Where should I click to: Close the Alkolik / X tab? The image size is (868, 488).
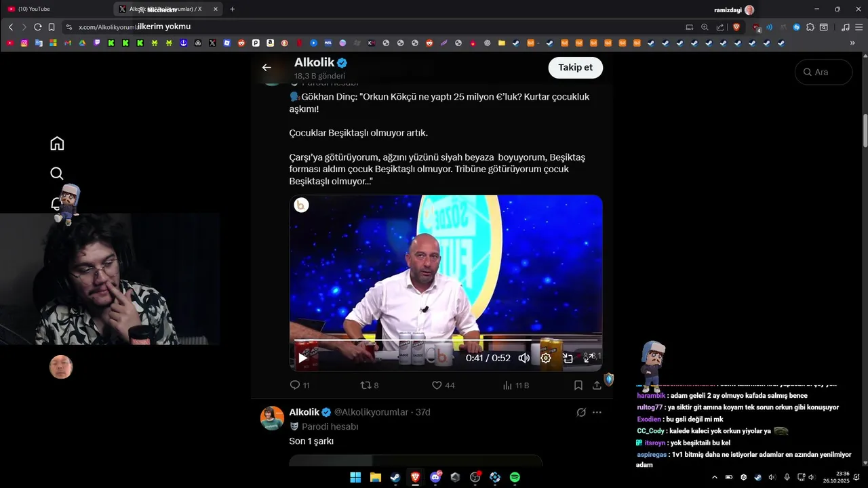(216, 9)
